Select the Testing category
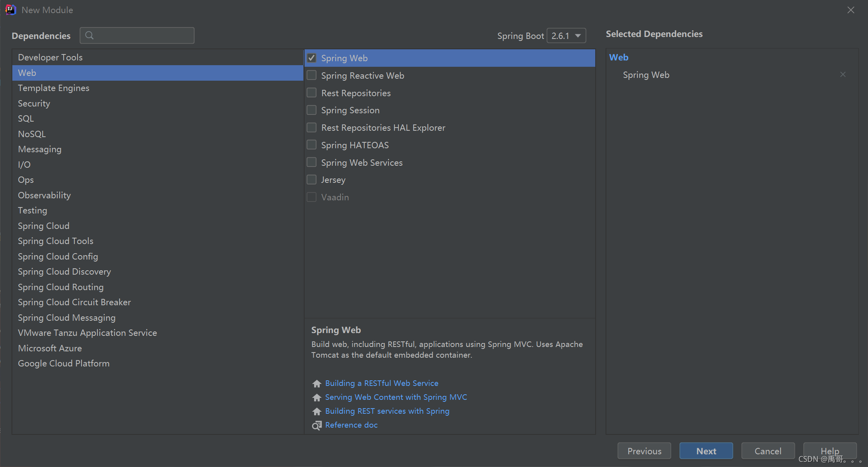The height and width of the screenshot is (467, 868). point(157,210)
